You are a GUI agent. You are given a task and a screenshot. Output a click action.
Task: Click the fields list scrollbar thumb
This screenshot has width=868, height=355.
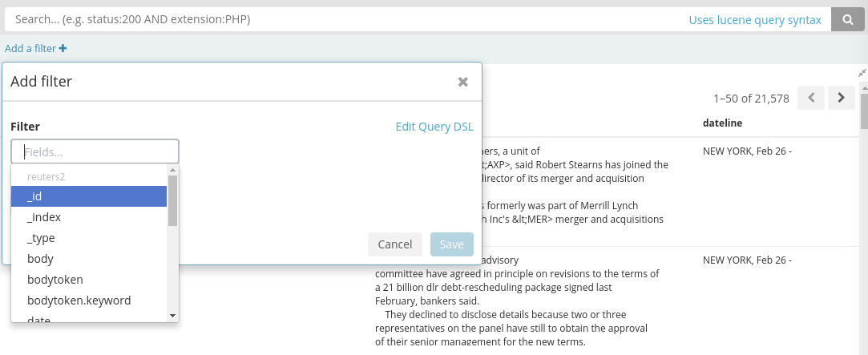coord(172,200)
